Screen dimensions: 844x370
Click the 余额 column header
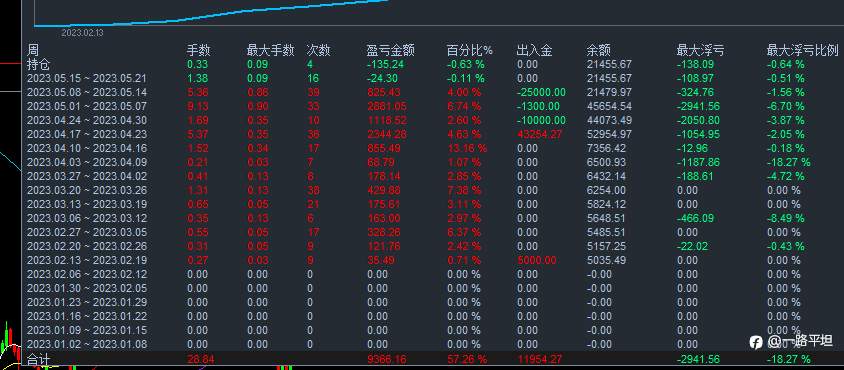point(599,51)
